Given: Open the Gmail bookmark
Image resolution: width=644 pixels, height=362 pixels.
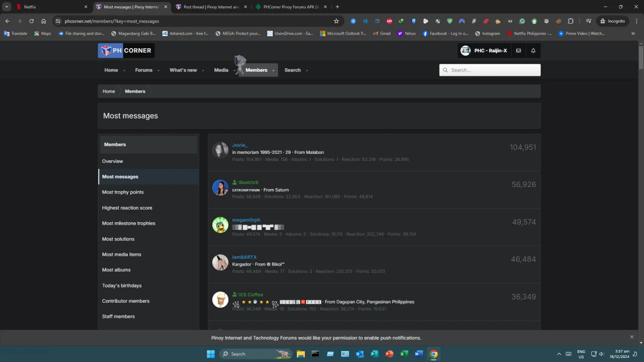Looking at the screenshot, I should pyautogui.click(x=382, y=34).
